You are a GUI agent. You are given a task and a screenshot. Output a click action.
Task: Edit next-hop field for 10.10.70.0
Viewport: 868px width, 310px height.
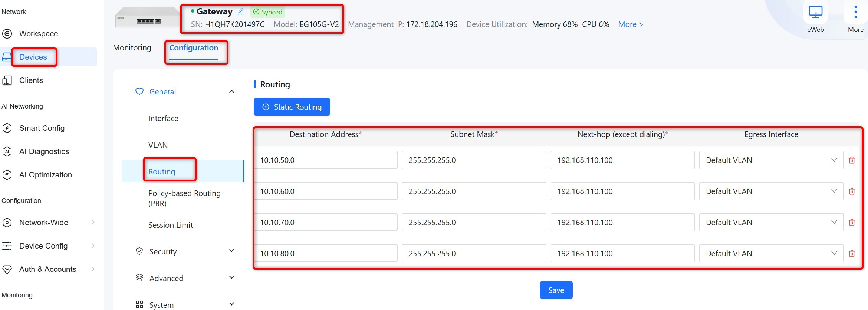[x=623, y=223]
